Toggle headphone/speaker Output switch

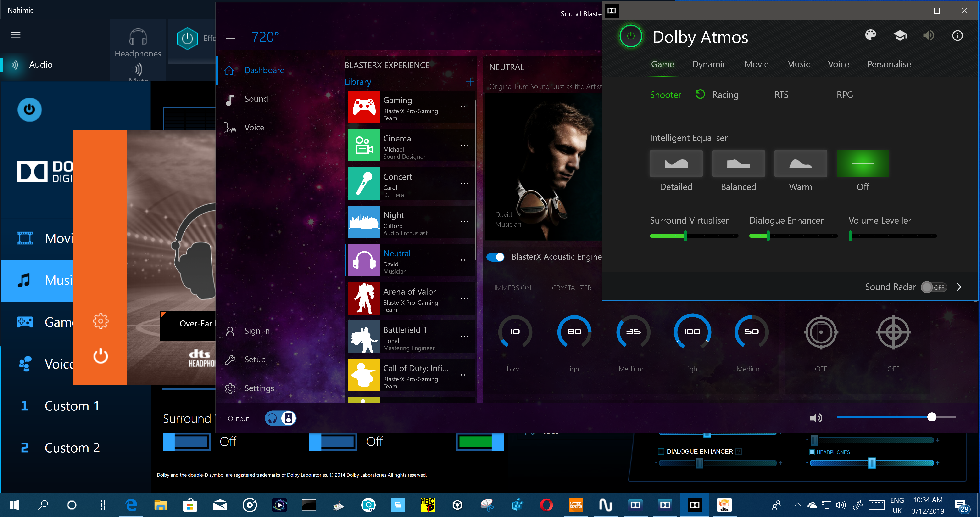(x=280, y=418)
